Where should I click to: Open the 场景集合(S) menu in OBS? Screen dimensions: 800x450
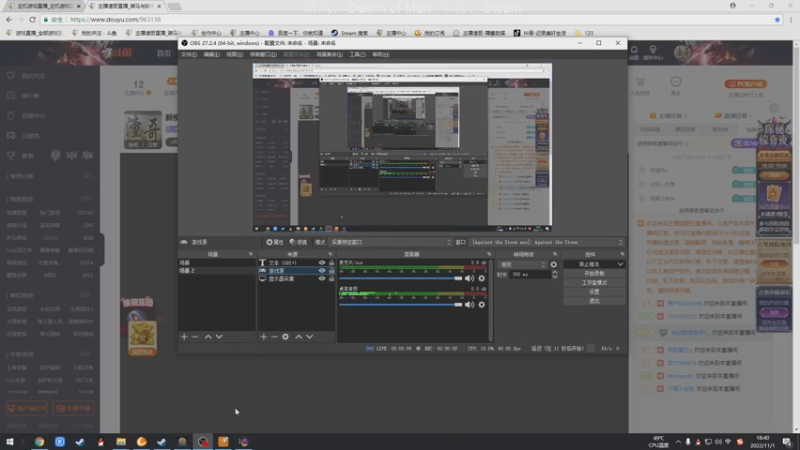330,55
